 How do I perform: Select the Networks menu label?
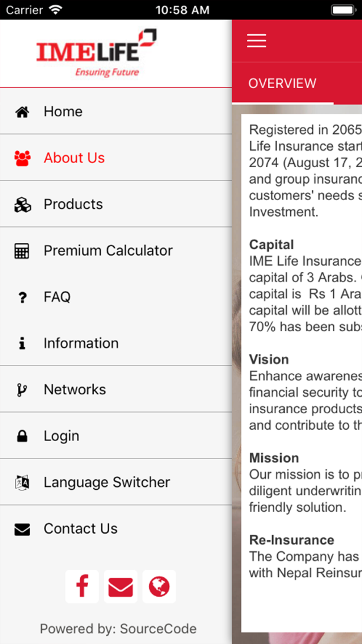click(75, 390)
